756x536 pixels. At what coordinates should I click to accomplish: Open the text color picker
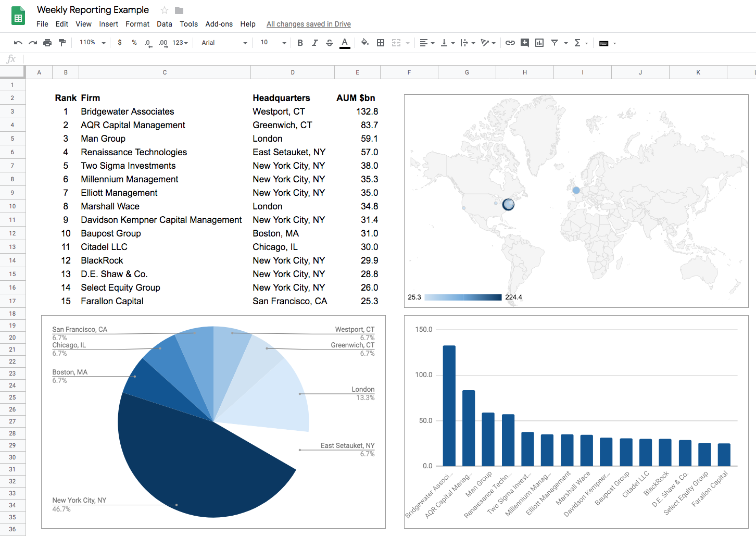345,43
